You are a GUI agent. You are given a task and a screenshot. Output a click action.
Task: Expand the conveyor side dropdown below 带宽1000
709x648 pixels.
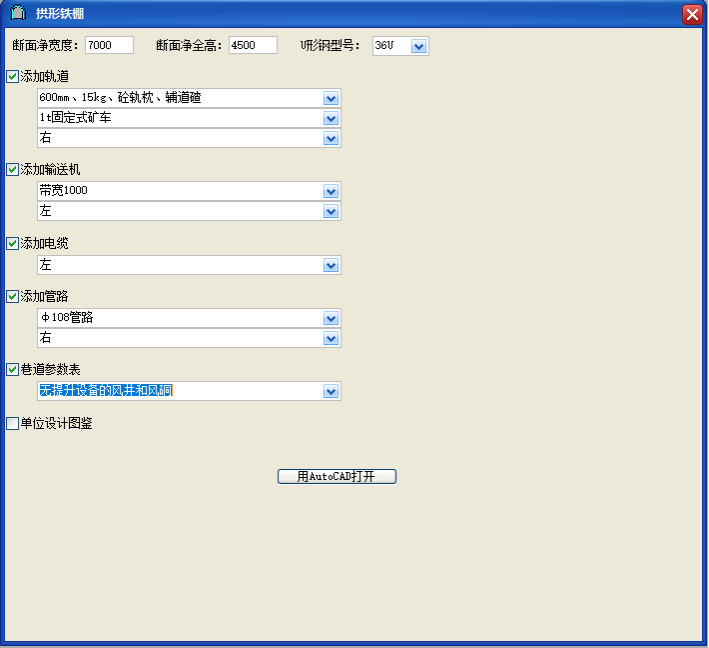coord(331,211)
